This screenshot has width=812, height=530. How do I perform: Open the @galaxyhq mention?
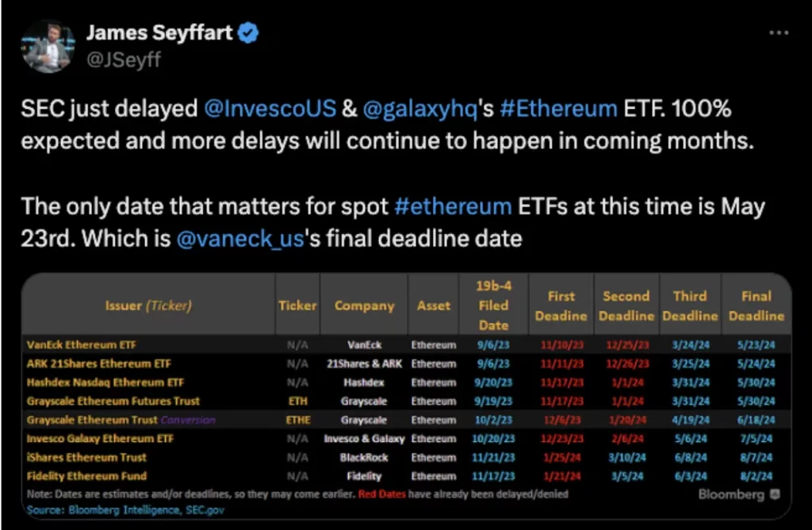(x=420, y=108)
